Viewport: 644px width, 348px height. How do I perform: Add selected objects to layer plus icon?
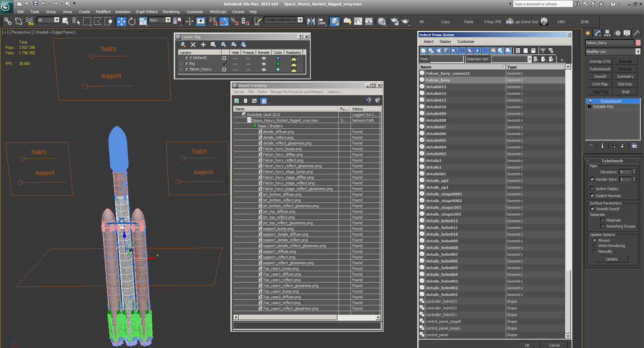click(203, 44)
